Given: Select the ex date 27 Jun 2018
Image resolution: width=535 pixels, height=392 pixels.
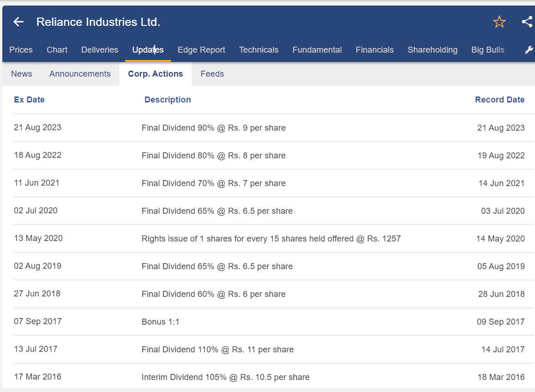Looking at the screenshot, I should (x=37, y=294).
